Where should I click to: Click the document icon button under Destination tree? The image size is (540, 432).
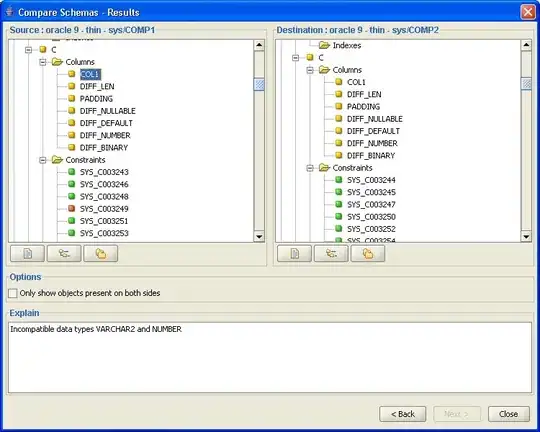(294, 254)
